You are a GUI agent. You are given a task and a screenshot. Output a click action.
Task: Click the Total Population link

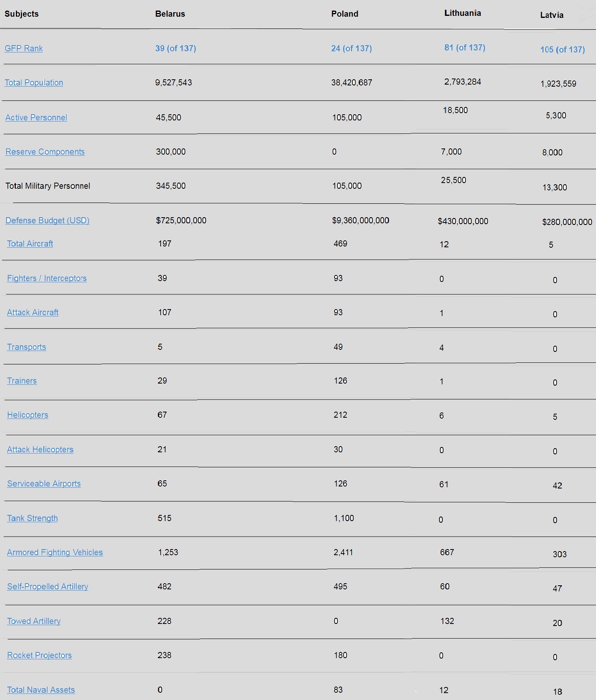point(34,83)
